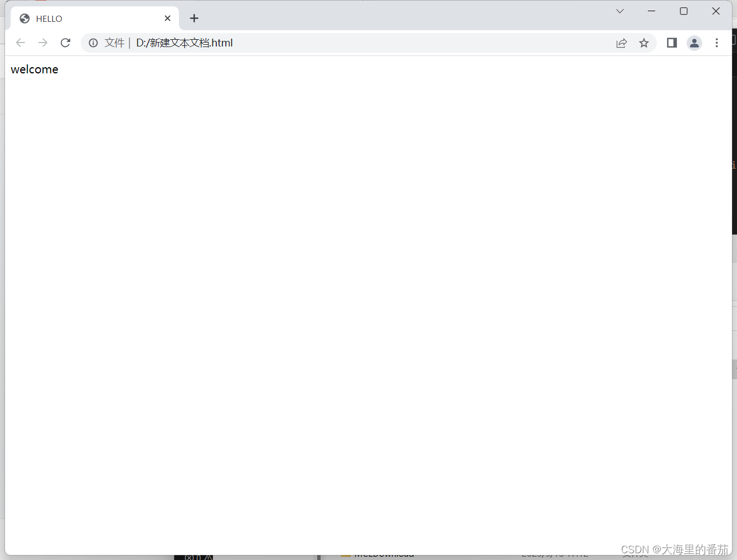Click the back navigation arrow
This screenshot has height=560, width=737.
pos(20,43)
